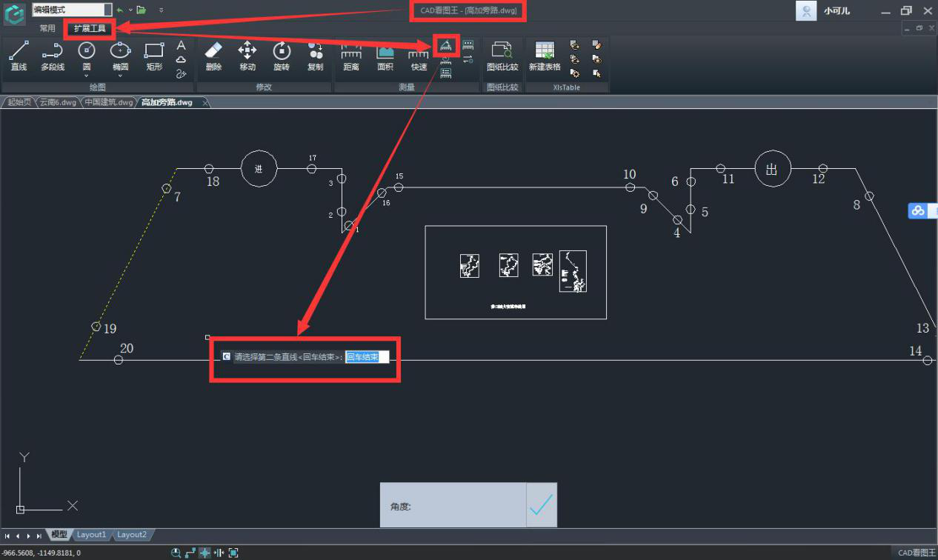Image resolution: width=938 pixels, height=560 pixels.
Task: Create a table with 新建表格
Action: [x=544, y=56]
